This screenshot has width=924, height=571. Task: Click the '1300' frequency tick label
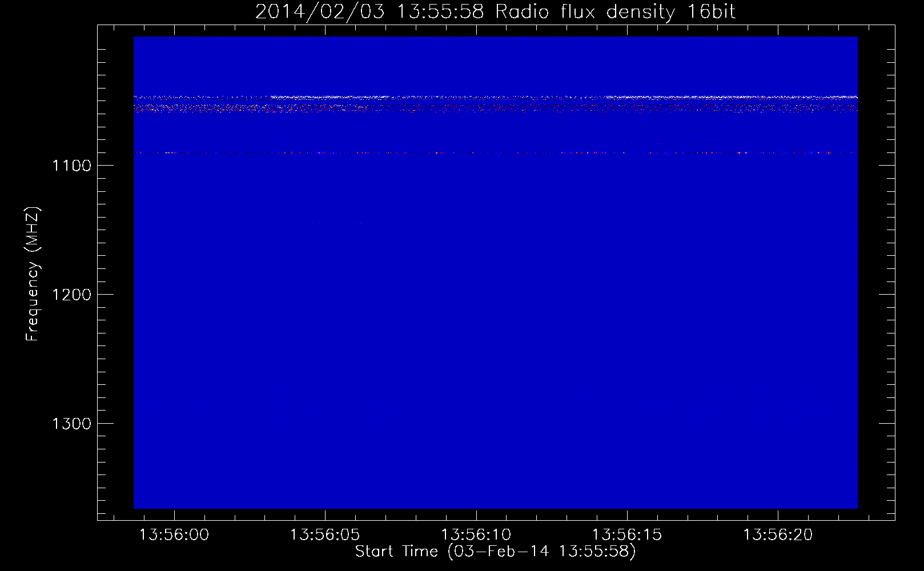pyautogui.click(x=72, y=424)
